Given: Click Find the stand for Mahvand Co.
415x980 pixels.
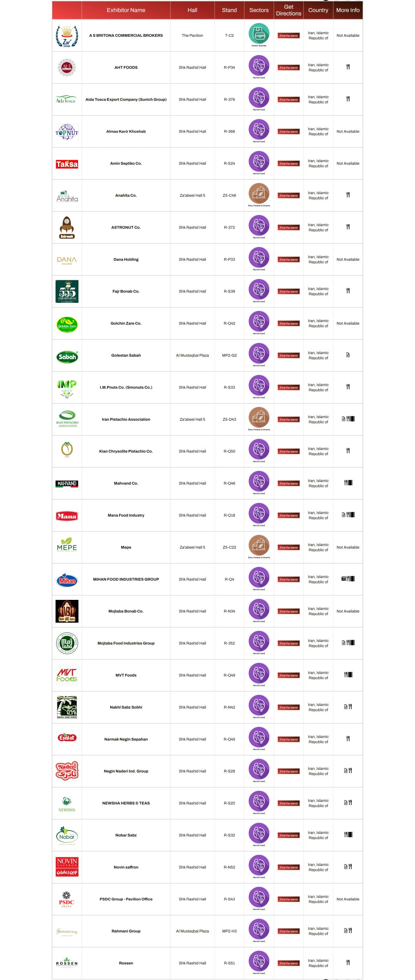Looking at the screenshot, I should [x=288, y=483].
